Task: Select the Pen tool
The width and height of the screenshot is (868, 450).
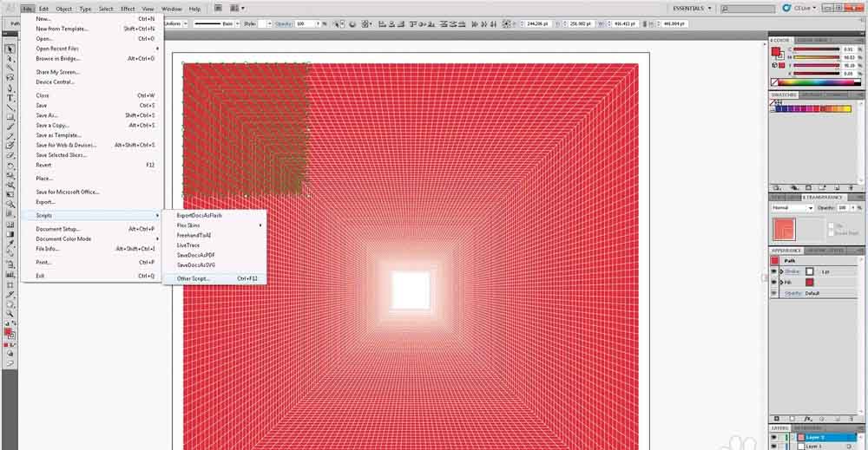Action: tap(10, 88)
